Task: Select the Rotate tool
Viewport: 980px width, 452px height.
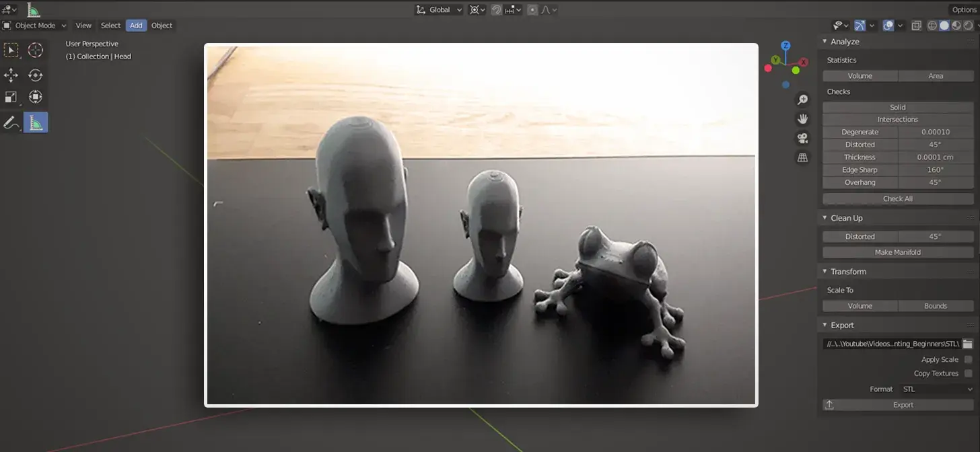Action: 36,75
